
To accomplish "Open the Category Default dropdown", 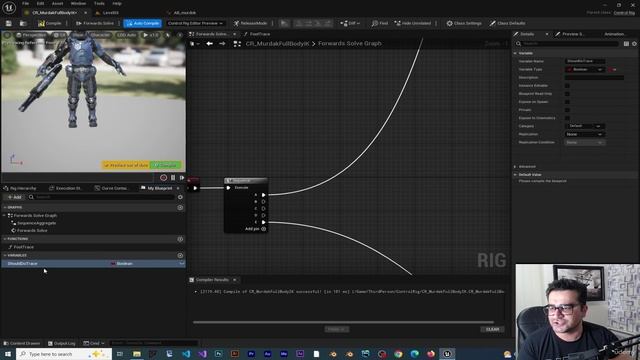I will (584, 126).
